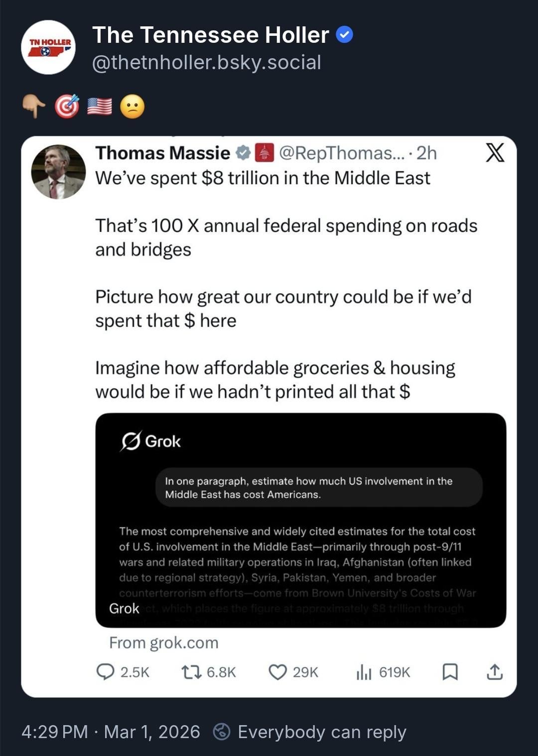Click the Grok logo icon
Screen dimensions: 538x756
pyautogui.click(x=131, y=441)
